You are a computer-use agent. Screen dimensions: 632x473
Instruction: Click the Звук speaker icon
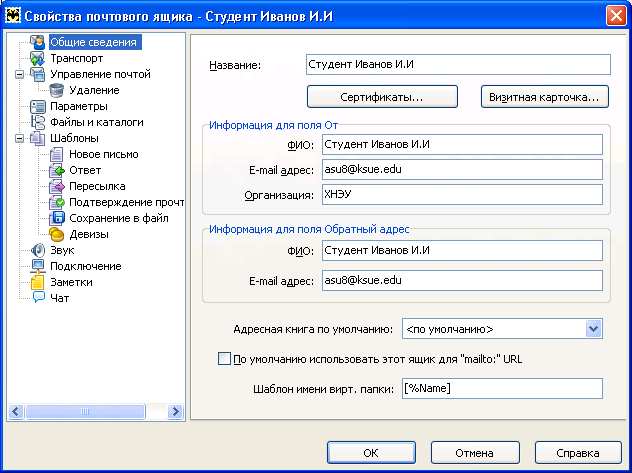pyautogui.click(x=37, y=250)
